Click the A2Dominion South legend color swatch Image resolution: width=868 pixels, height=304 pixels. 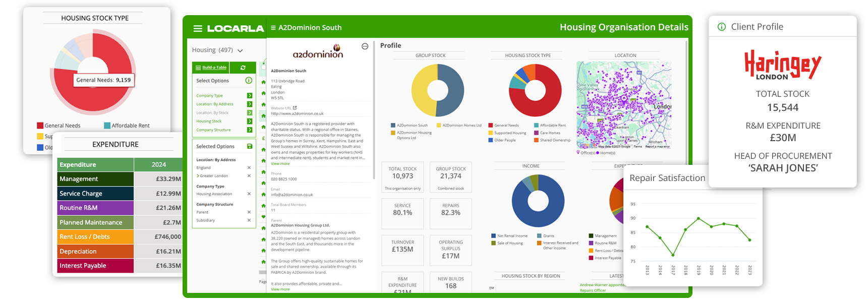click(x=393, y=126)
